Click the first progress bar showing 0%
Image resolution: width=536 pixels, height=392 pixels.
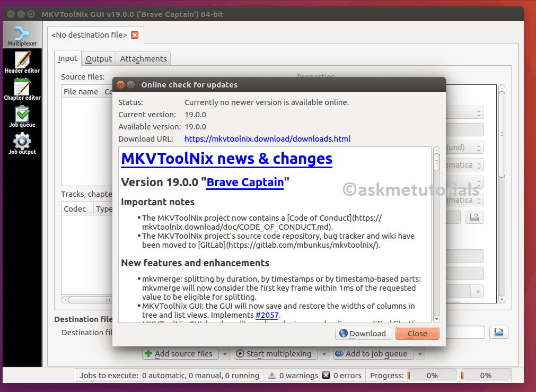(x=433, y=376)
